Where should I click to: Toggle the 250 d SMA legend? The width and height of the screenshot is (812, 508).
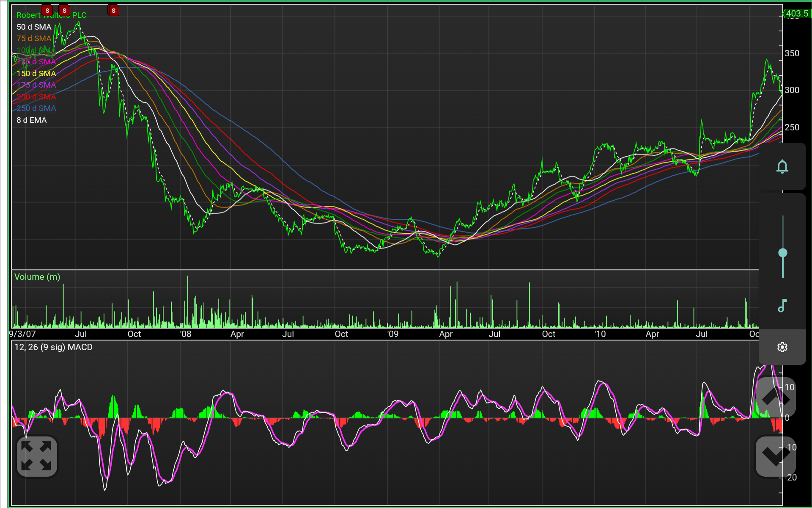pos(36,108)
